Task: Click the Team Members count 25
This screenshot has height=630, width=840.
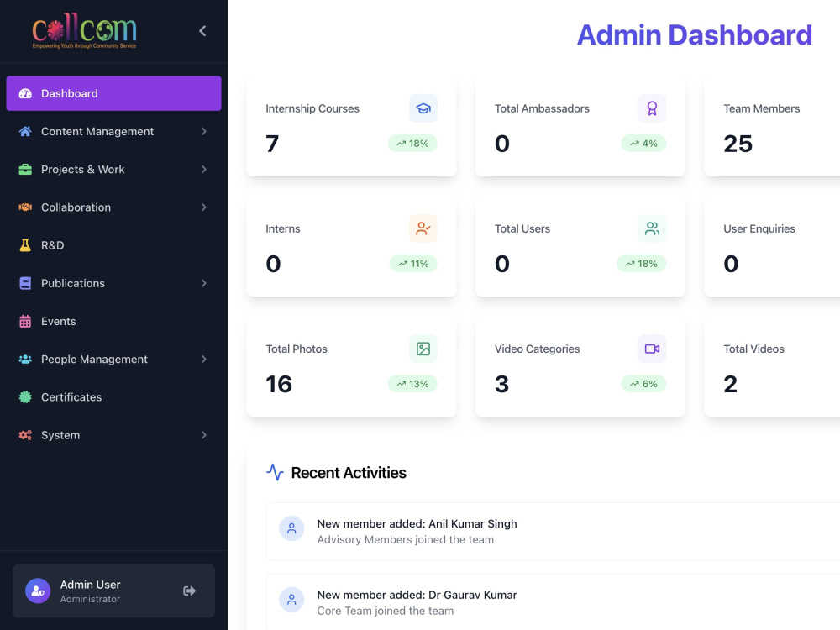Action: [738, 144]
